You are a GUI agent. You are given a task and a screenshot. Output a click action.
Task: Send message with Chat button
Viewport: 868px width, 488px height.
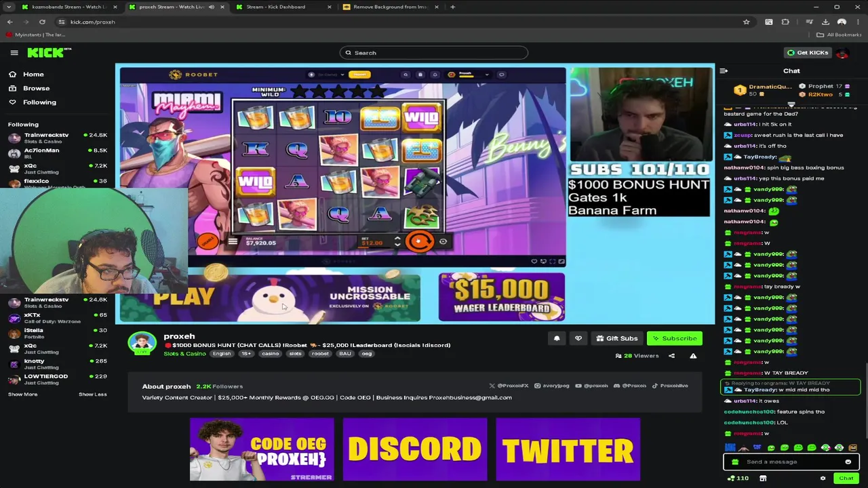coord(846,479)
